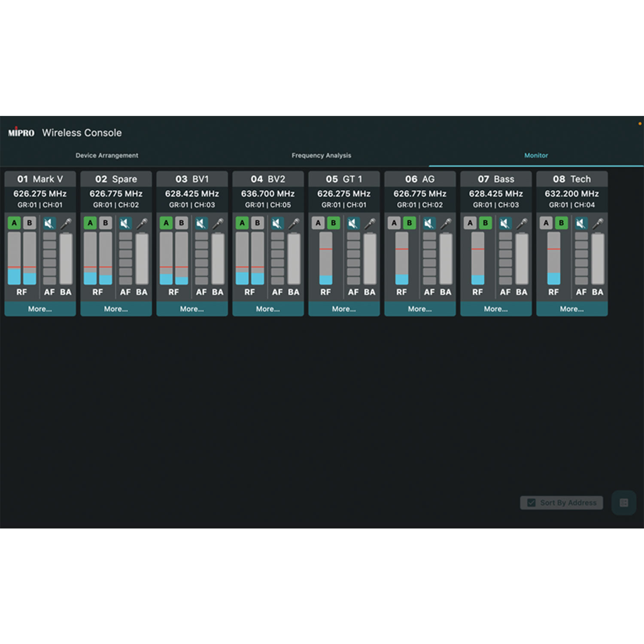
Task: Click the 06 AG channel name header
Action: (420, 179)
